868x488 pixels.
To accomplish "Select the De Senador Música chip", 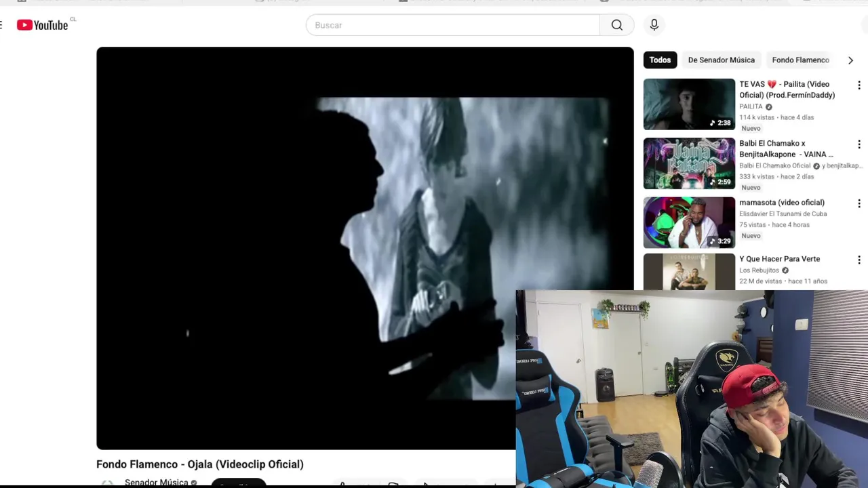I will coord(721,60).
